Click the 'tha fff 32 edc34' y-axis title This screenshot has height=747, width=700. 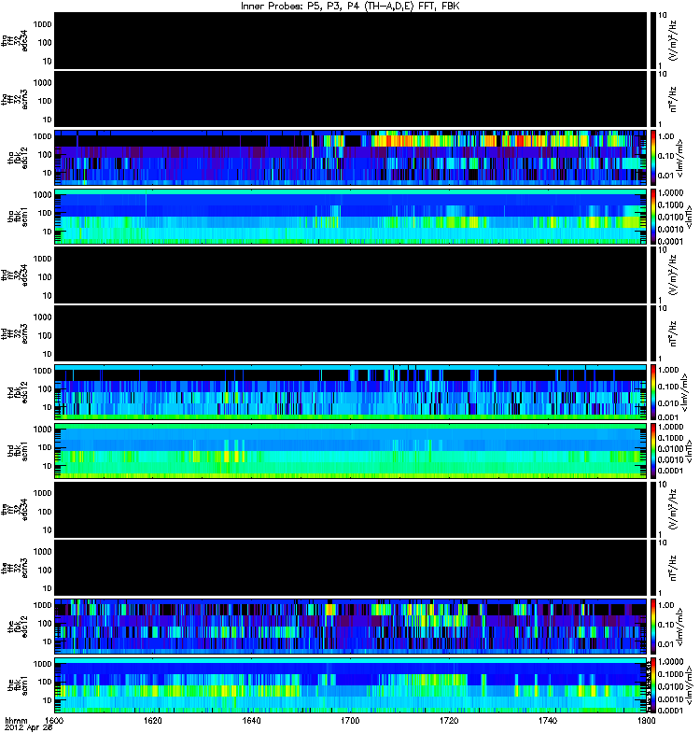tap(14, 40)
